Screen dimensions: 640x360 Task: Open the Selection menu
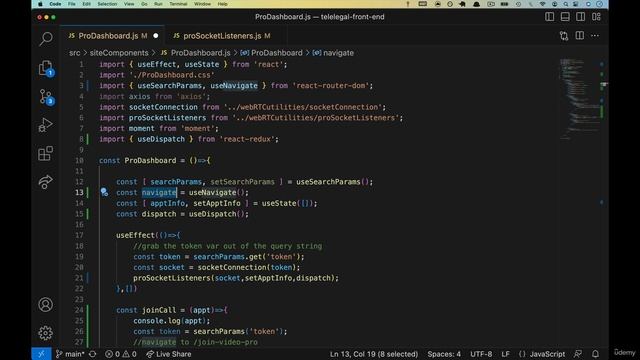pyautogui.click(x=107, y=4)
